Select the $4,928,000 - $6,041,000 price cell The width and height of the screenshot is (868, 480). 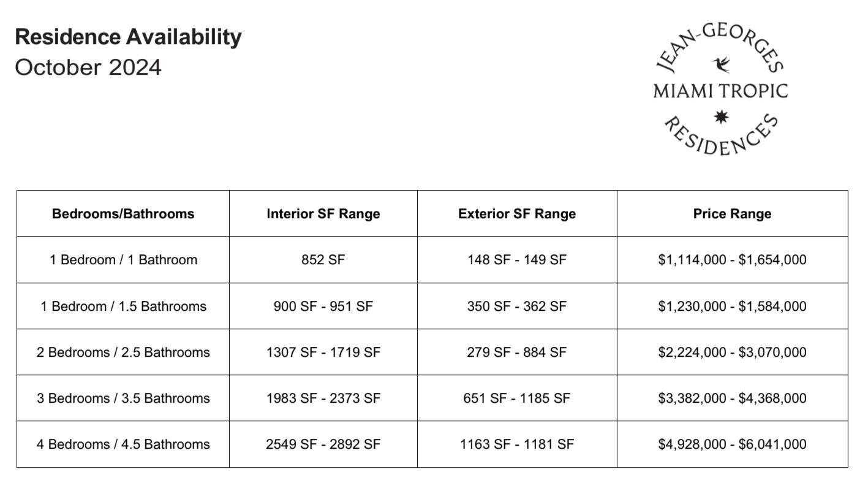pos(732,444)
